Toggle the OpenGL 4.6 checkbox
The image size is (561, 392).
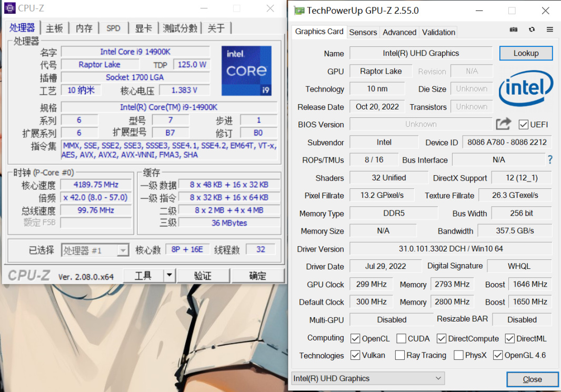[498, 355]
